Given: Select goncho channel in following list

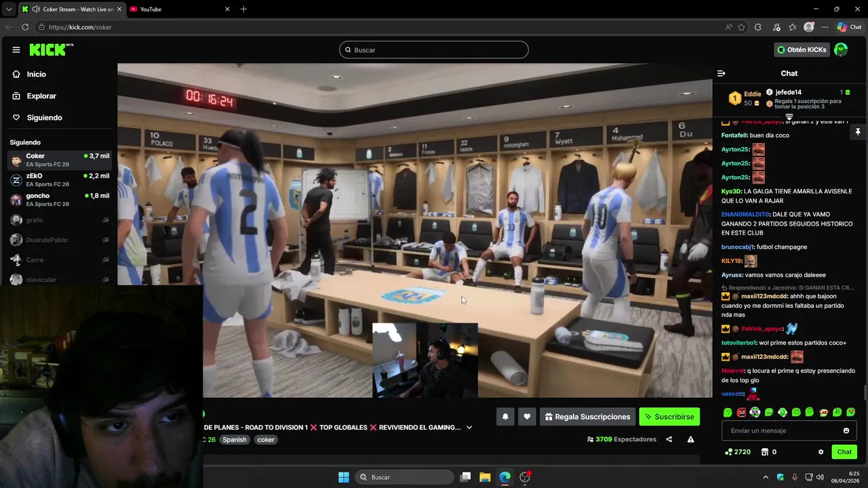Looking at the screenshot, I should pyautogui.click(x=60, y=199).
